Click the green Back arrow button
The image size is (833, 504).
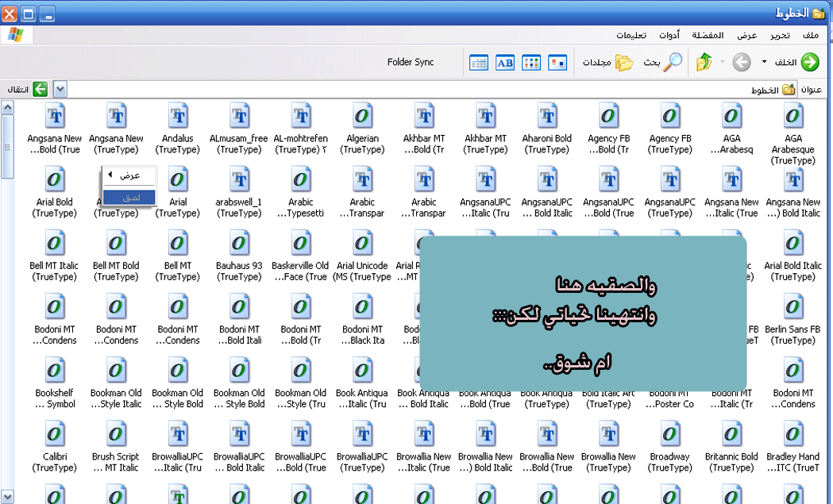point(809,62)
